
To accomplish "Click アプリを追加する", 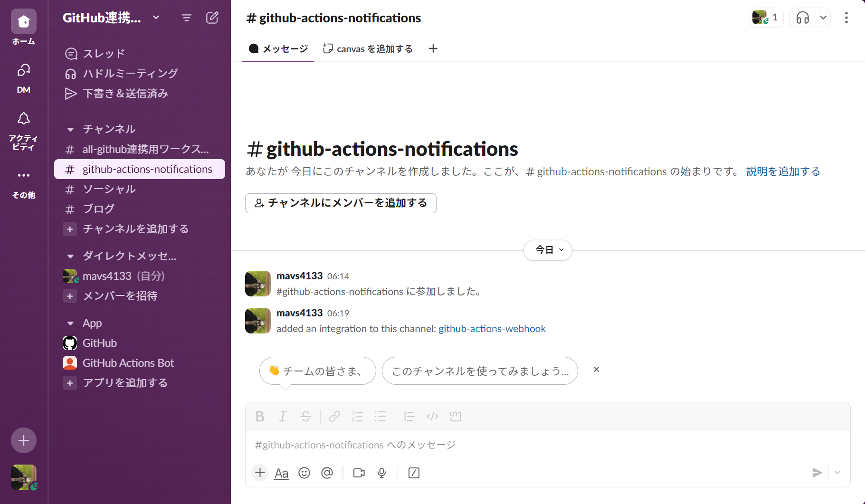I will [x=139, y=383].
